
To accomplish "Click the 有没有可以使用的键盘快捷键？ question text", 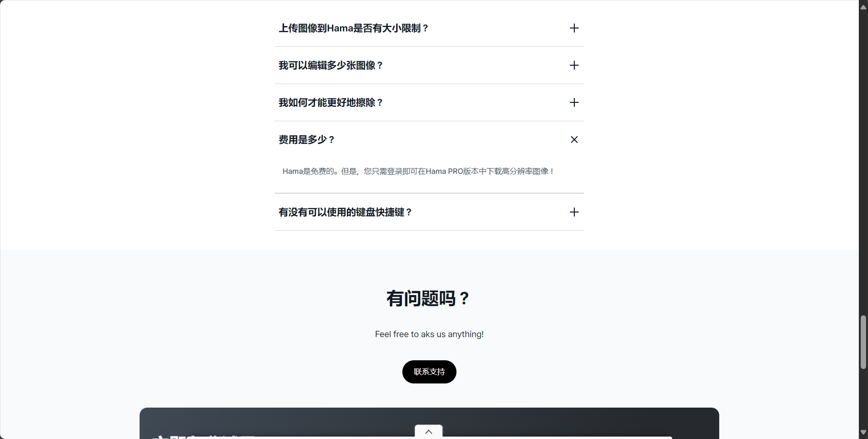I will click(x=345, y=212).
